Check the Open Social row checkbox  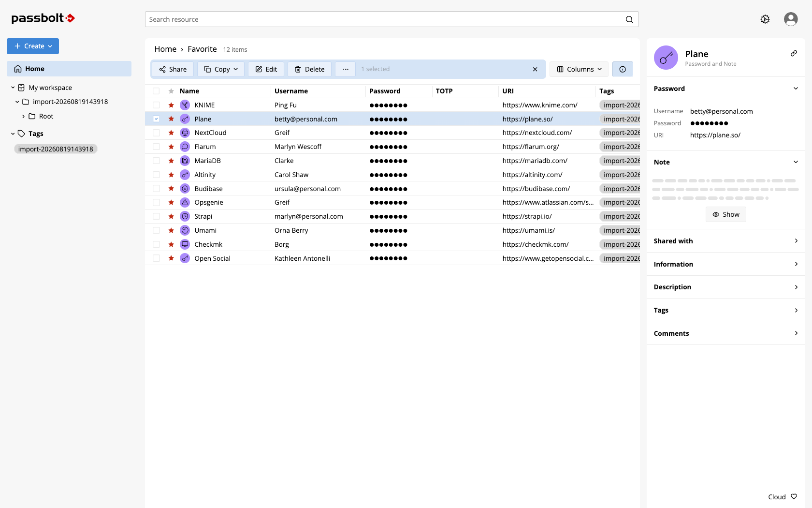tap(156, 258)
